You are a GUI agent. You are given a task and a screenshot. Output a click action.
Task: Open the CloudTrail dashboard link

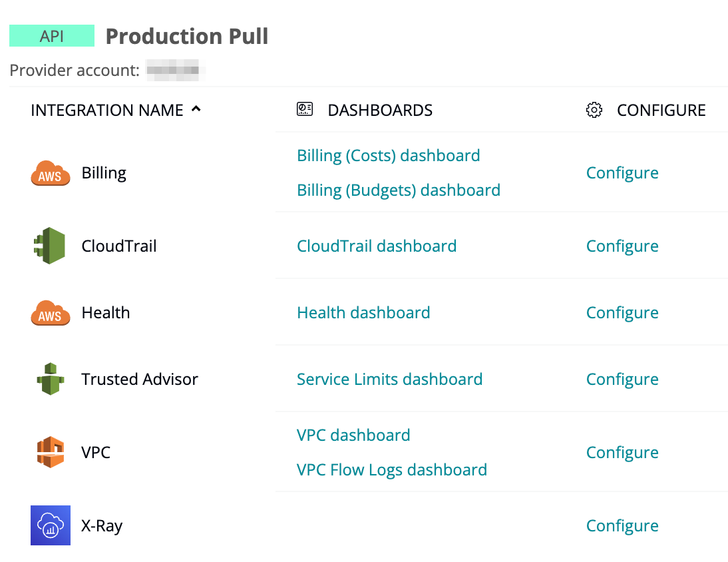(376, 246)
